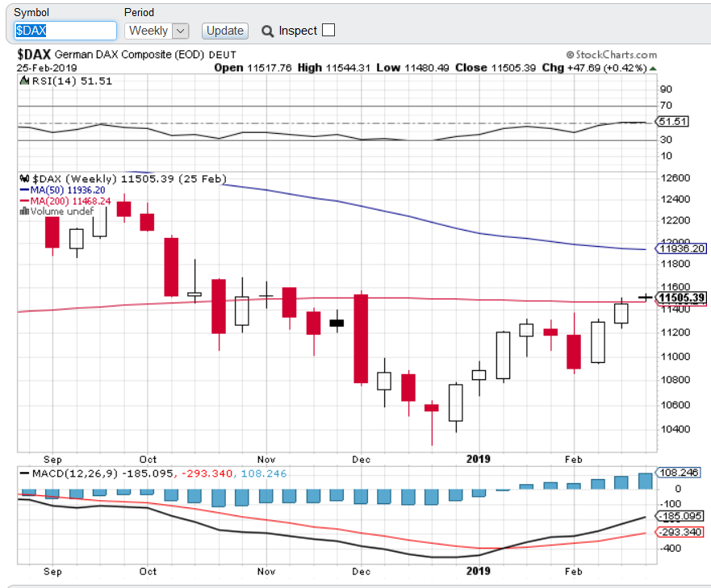This screenshot has height=588, width=711.
Task: Click the 11936.20 MA(50) price tag
Action: pos(683,248)
